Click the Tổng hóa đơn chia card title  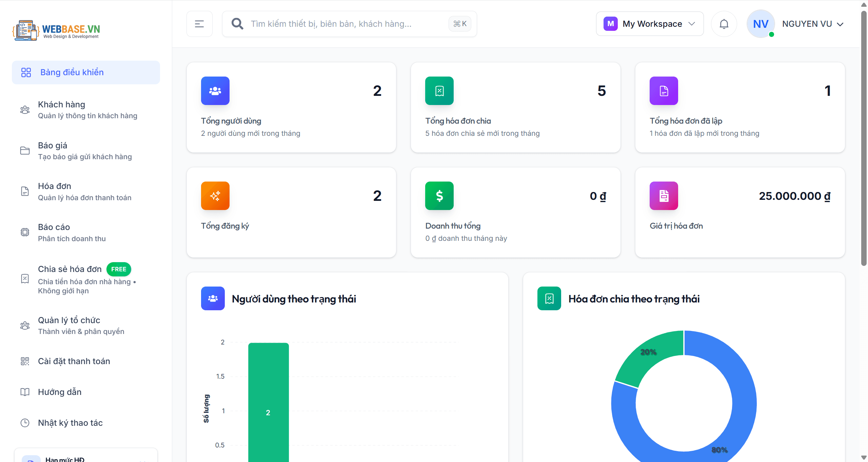458,121
